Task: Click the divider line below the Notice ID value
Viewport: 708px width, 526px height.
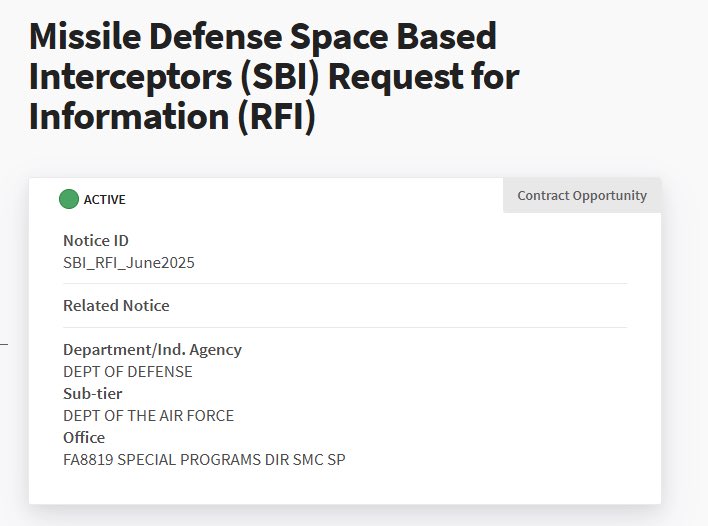Action: click(344, 284)
